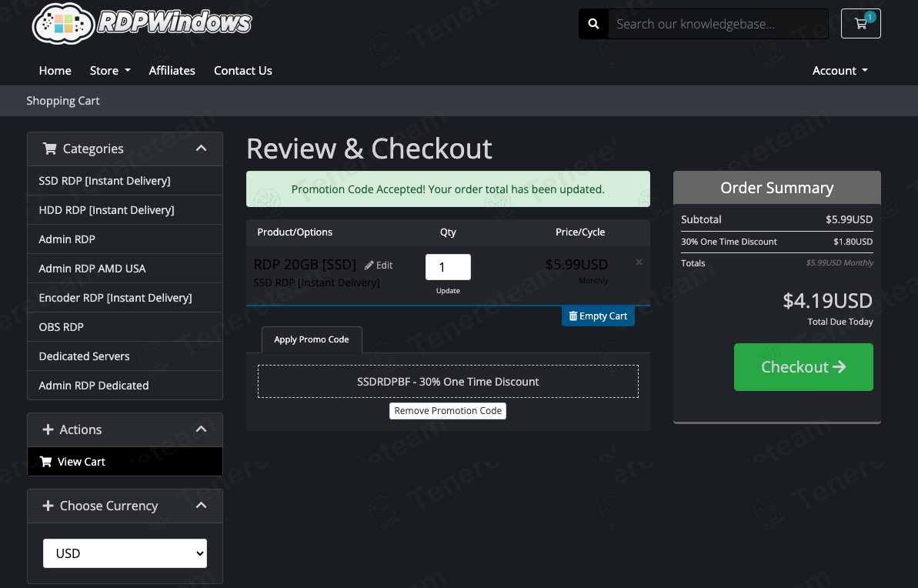Click the Empty Cart trash button

598,316
